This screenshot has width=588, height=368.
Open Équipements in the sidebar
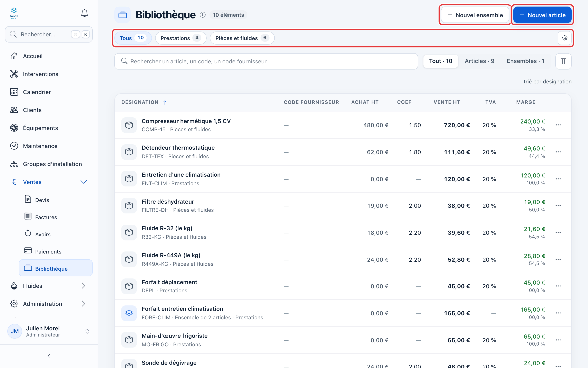[49, 128]
